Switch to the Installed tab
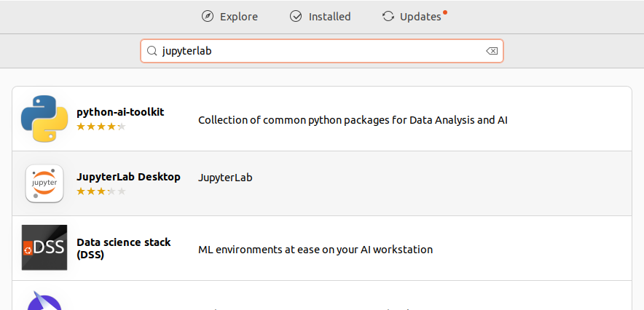 [x=320, y=17]
